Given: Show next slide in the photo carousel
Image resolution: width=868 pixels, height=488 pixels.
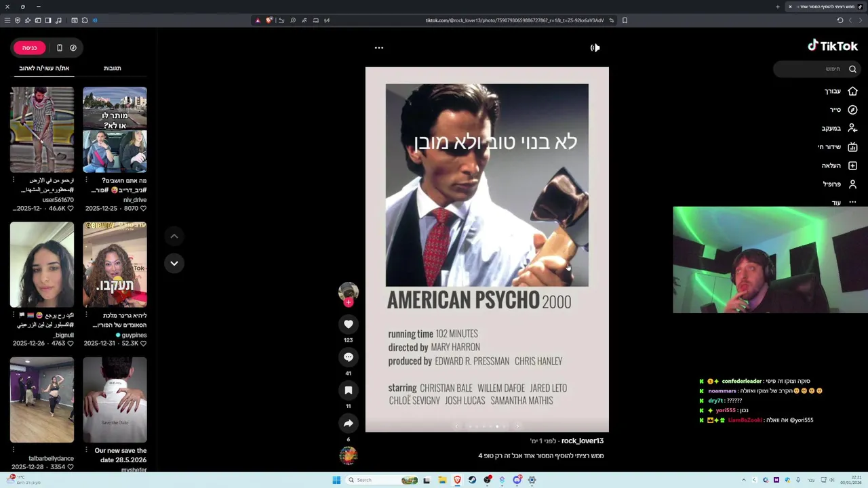Looking at the screenshot, I should coord(517,426).
